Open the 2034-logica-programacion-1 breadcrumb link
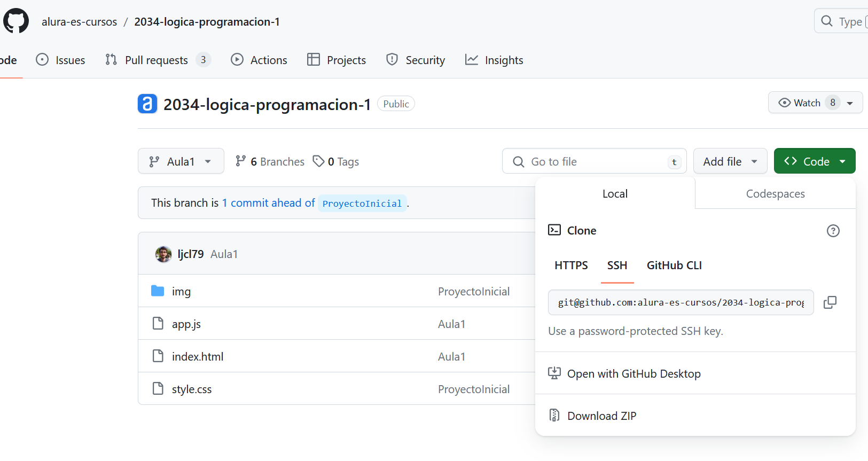Image resolution: width=868 pixels, height=461 pixels. (207, 22)
